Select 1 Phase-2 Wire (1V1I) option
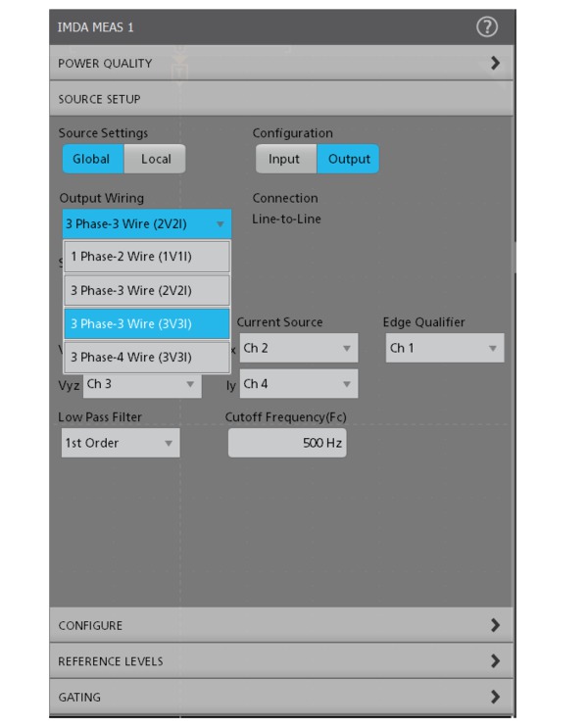Image resolution: width=588 pixels, height=728 pixels. click(x=147, y=257)
